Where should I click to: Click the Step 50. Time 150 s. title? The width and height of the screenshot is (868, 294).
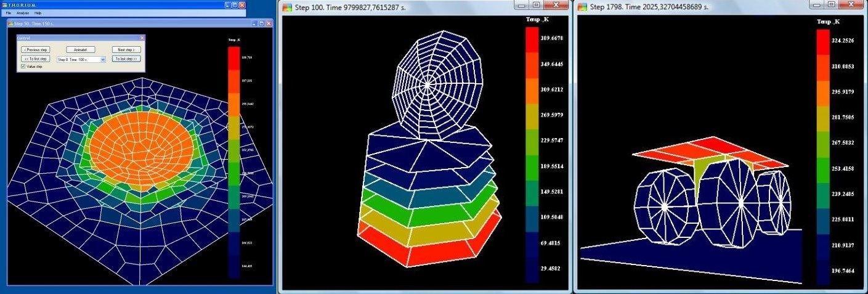click(x=34, y=23)
